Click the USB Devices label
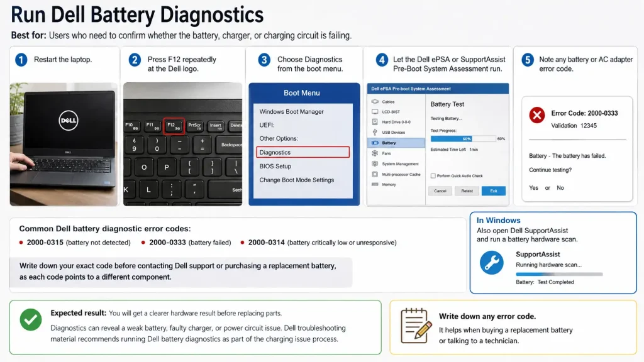Viewport: 644px width, 362px height. pos(394,133)
